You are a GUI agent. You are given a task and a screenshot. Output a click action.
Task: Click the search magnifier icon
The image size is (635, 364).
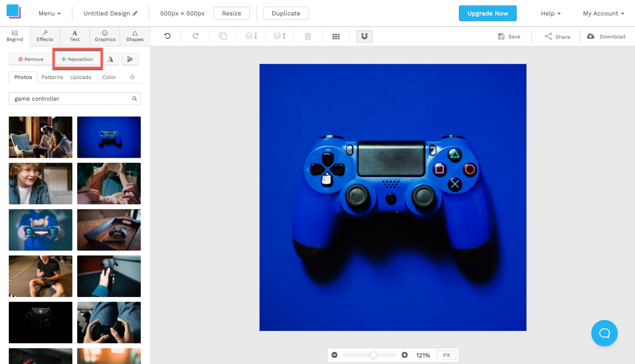tap(135, 99)
